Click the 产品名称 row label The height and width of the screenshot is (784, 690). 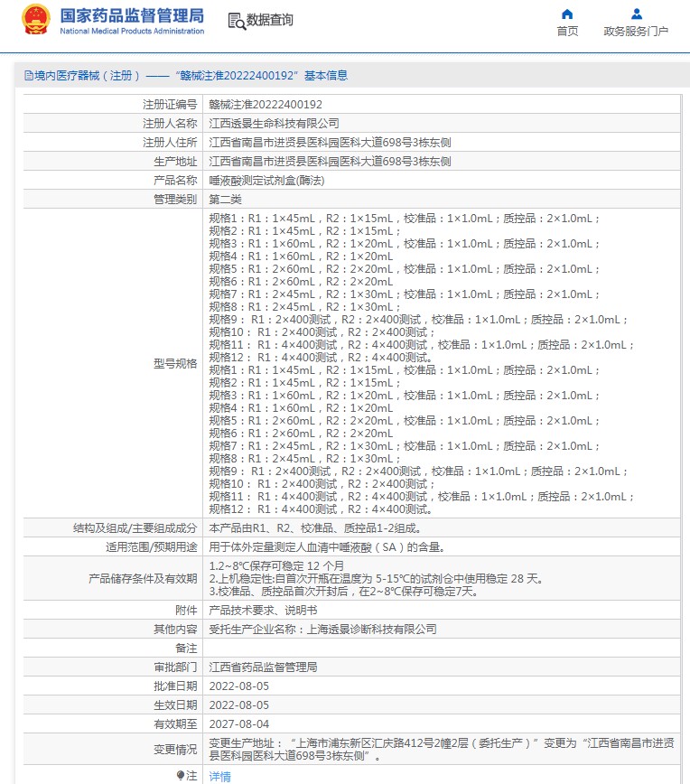175,181
